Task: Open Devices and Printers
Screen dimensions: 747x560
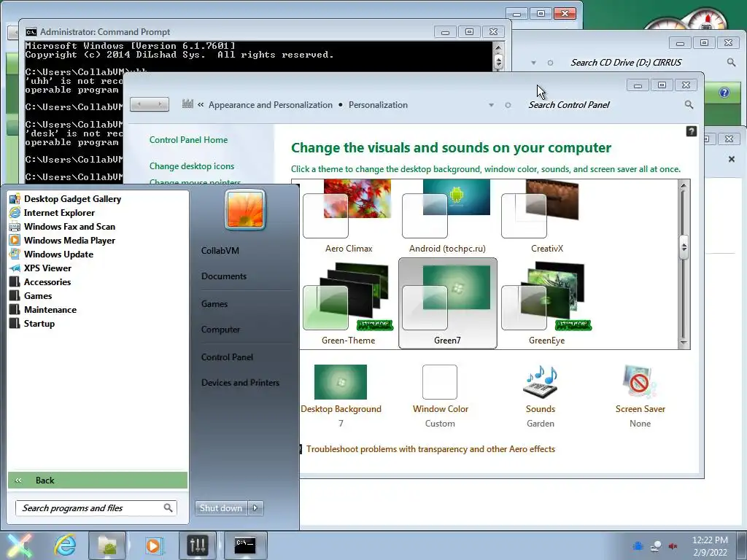Action: point(241,383)
